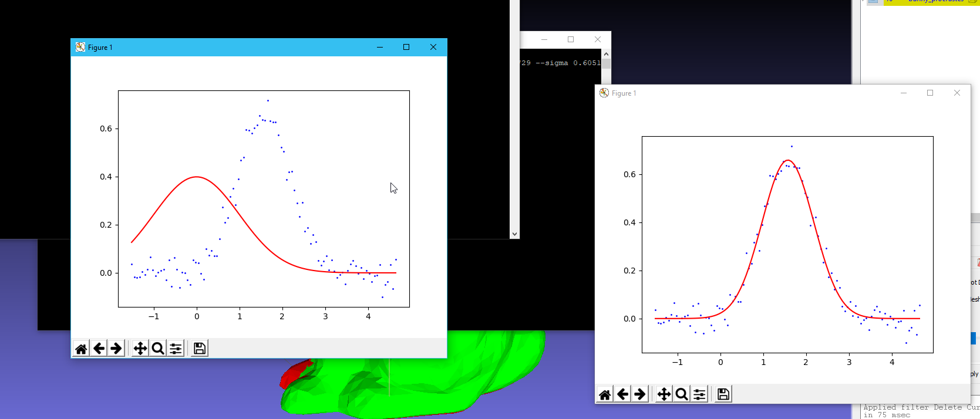The height and width of the screenshot is (419, 980).
Task: Activate Pan cross-arrows tool in white-titled Figure 1
Action: click(x=664, y=394)
